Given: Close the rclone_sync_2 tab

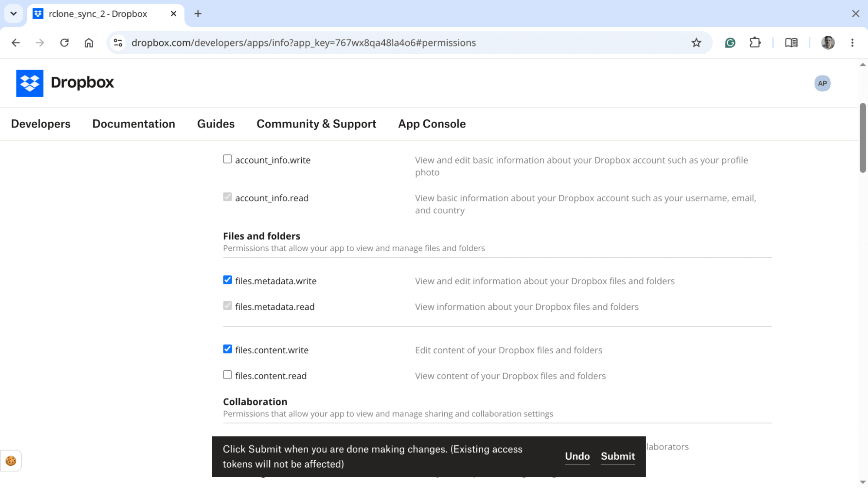Looking at the screenshot, I should pos(173,13).
